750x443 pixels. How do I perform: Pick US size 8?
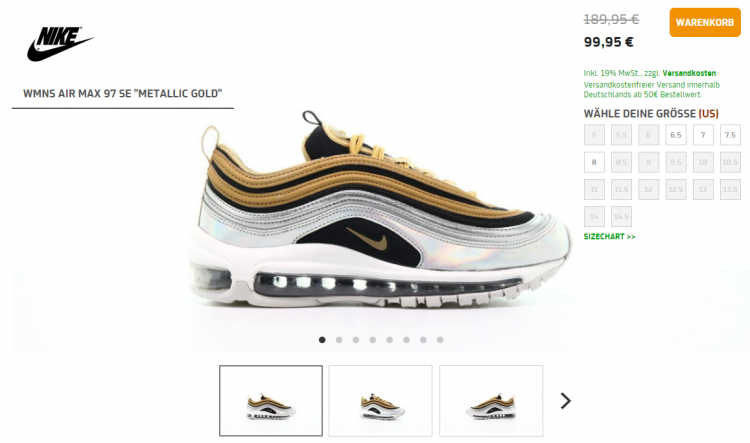point(594,162)
